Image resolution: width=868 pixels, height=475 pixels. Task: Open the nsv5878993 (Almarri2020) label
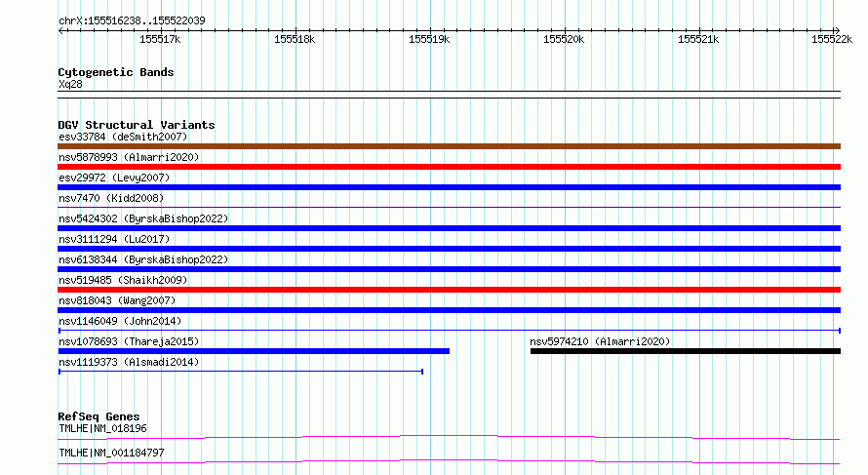coord(129,157)
